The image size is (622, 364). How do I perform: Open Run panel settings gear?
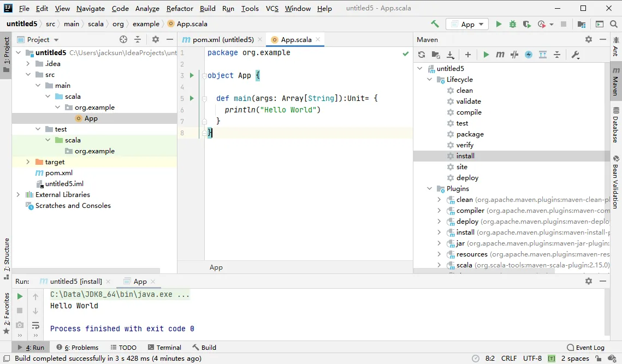click(589, 281)
